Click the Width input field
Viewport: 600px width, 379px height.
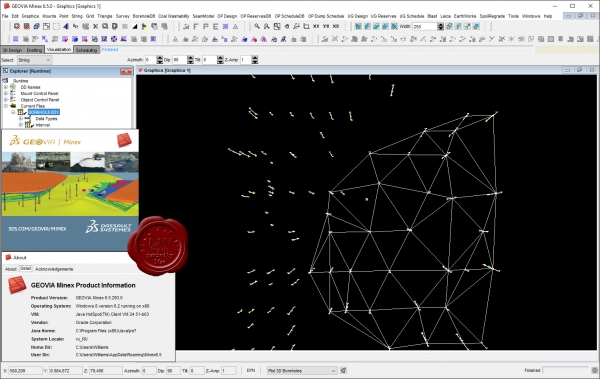click(x=425, y=26)
